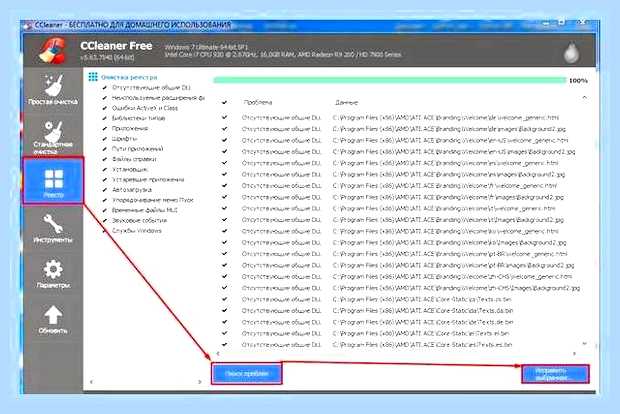Toggle the select-all checkbox in the results header

pos(224,102)
